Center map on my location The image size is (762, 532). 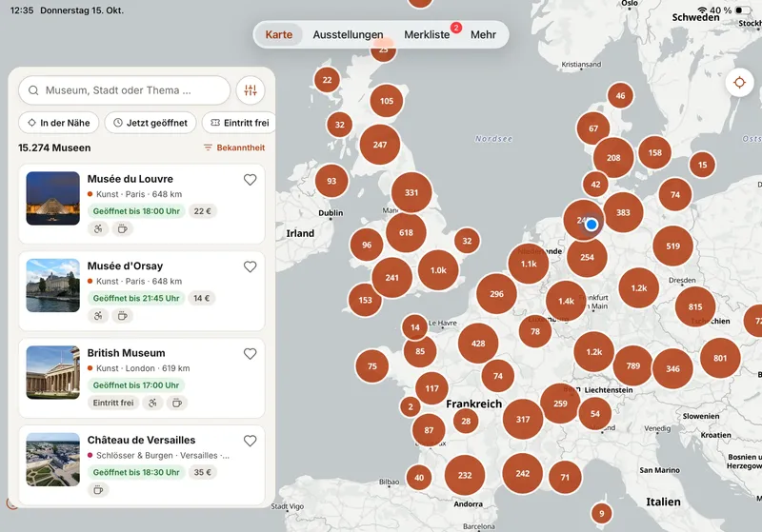(x=739, y=83)
